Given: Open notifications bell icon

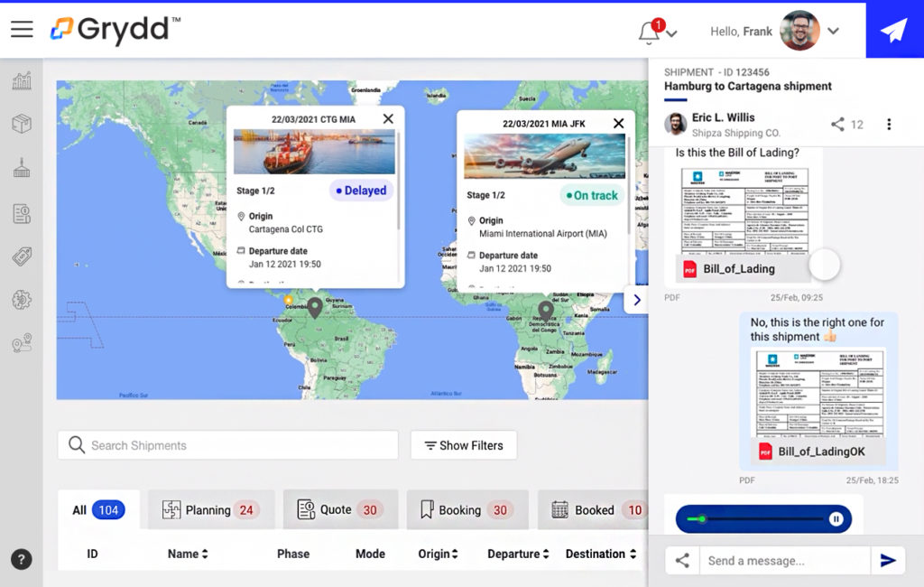Looking at the screenshot, I should pyautogui.click(x=650, y=32).
